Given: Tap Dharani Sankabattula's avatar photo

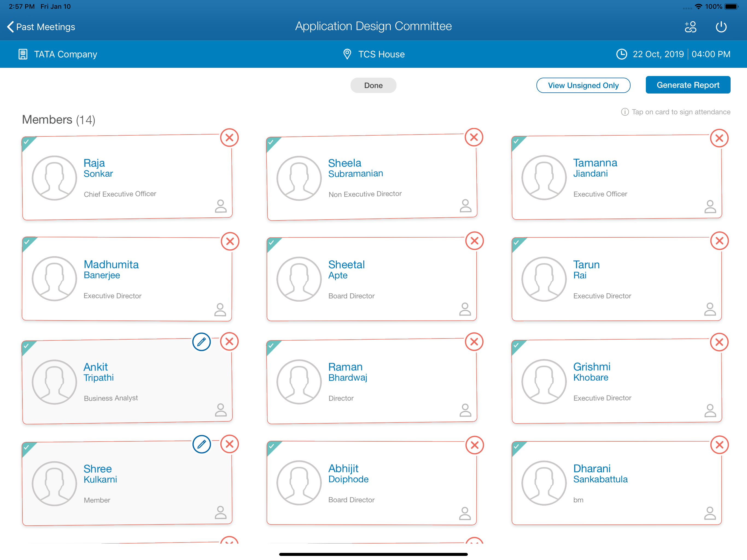Looking at the screenshot, I should tap(544, 483).
